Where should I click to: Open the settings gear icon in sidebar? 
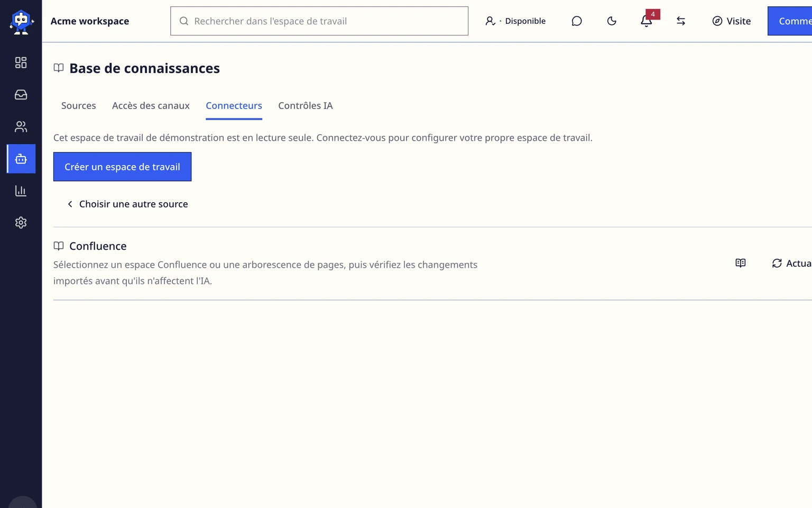21,223
